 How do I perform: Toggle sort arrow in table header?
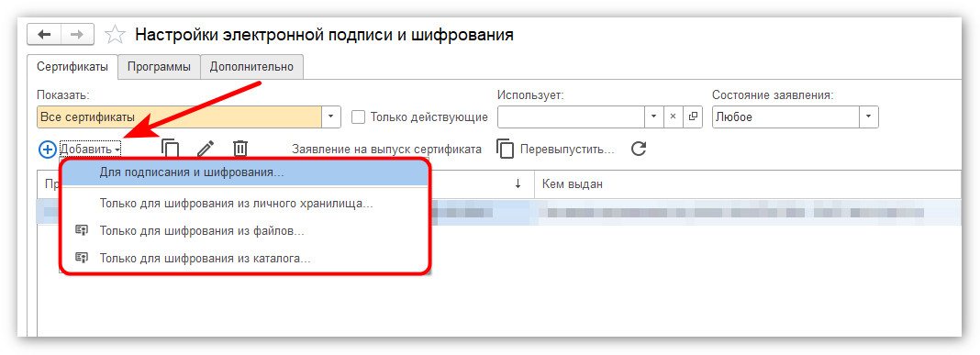point(518,183)
